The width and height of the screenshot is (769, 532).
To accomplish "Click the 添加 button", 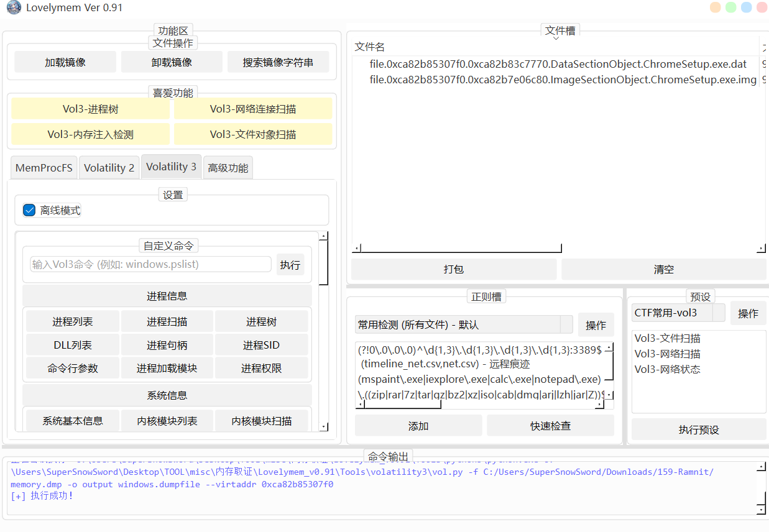I will tap(418, 426).
